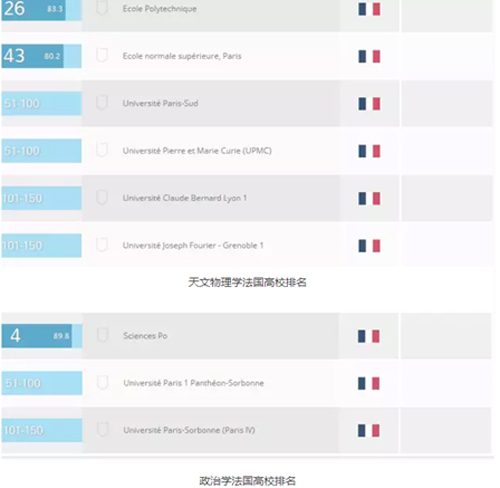Viewport: 500px width, 488px height.
Task: Select Université Pierre et Marie Curie (UPMC)
Action: [x=197, y=151]
